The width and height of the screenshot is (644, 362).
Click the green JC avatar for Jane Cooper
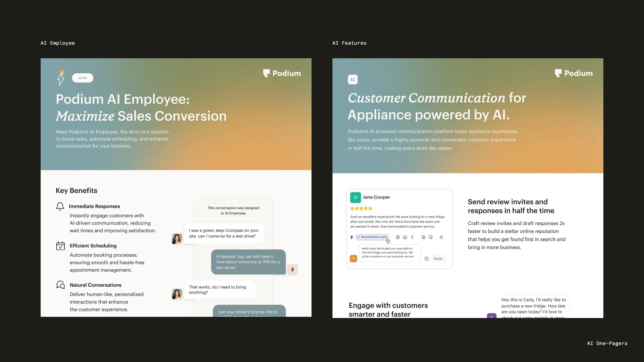tap(355, 197)
